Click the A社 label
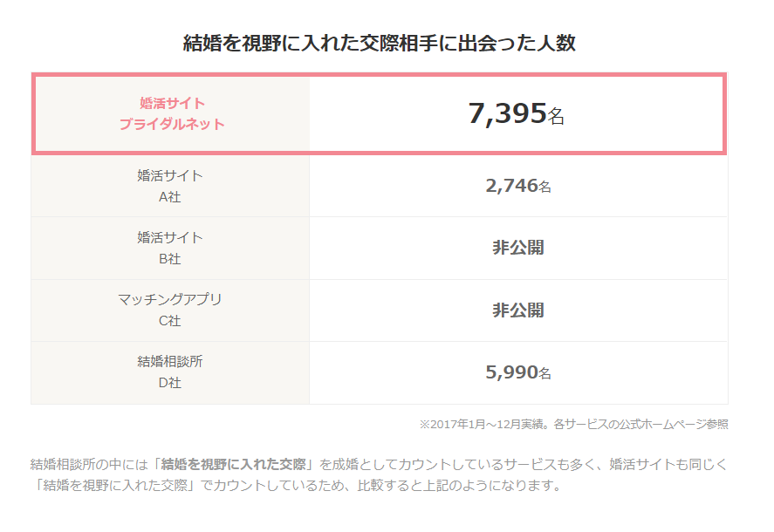 tap(170, 197)
